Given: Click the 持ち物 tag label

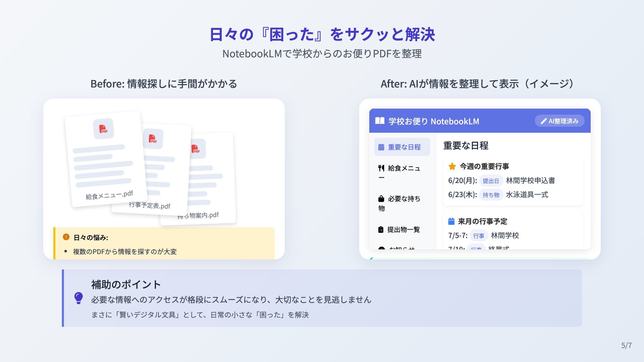Looking at the screenshot, I should [x=491, y=195].
